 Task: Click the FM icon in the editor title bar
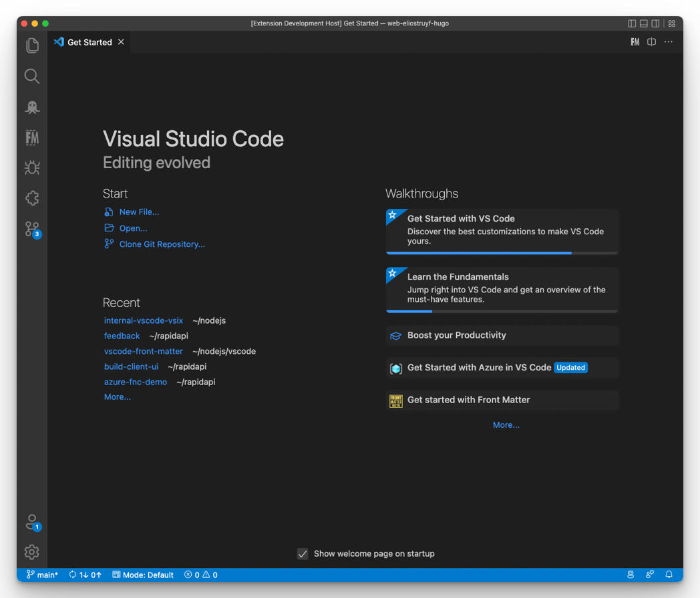635,41
